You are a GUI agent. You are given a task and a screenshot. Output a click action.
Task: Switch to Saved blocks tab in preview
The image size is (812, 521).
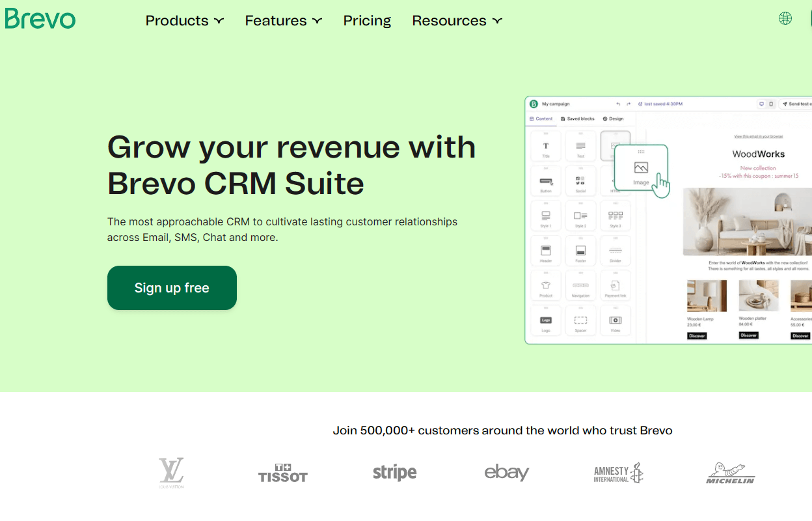click(578, 119)
